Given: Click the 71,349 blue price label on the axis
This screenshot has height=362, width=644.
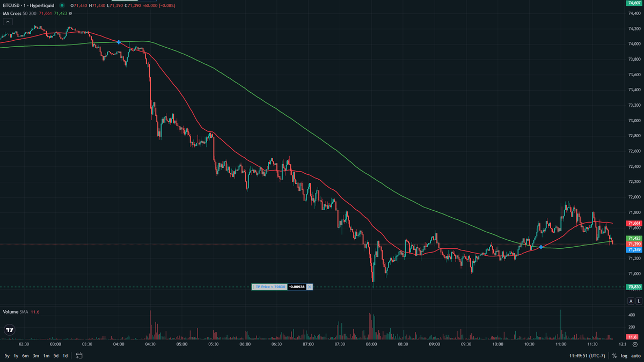Looking at the screenshot, I should 634,249.
